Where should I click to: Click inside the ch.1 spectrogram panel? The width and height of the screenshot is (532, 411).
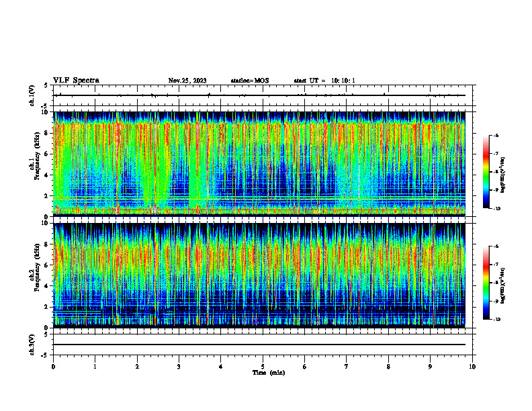259,164
